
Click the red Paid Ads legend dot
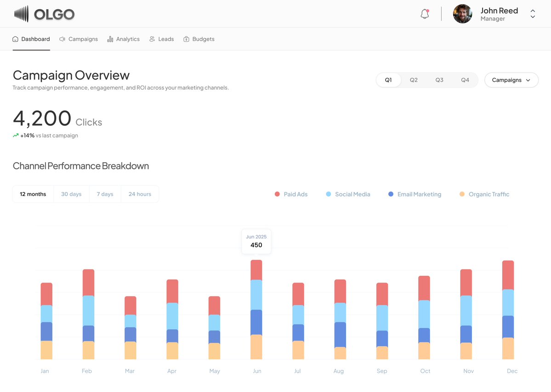tap(277, 194)
